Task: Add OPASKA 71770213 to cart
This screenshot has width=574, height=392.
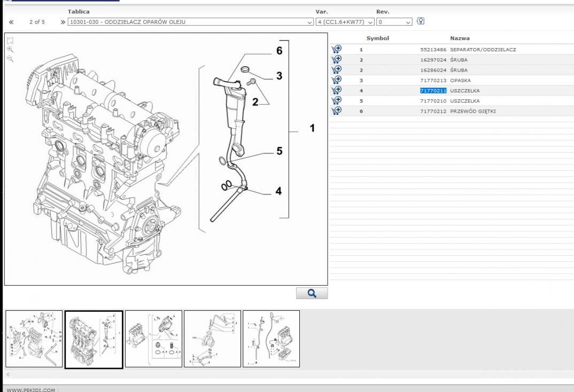Action: [x=336, y=80]
